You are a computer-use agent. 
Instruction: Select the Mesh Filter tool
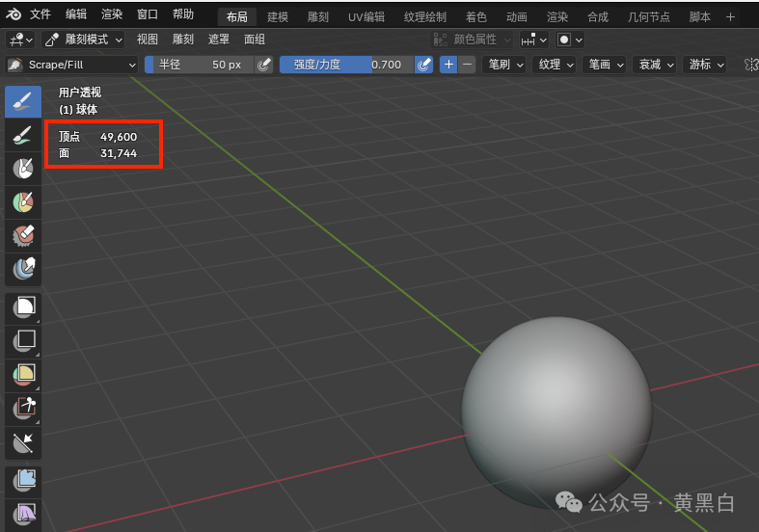[23, 481]
